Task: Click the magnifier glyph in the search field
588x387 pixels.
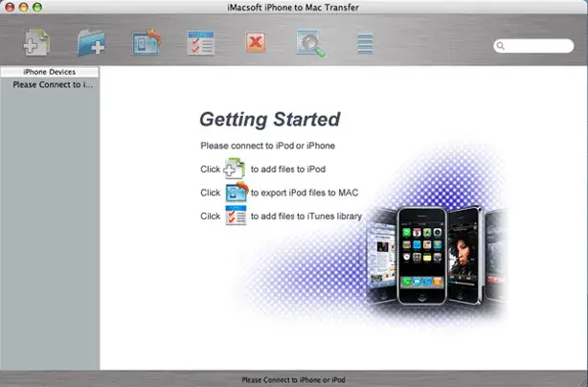Action: [x=500, y=46]
